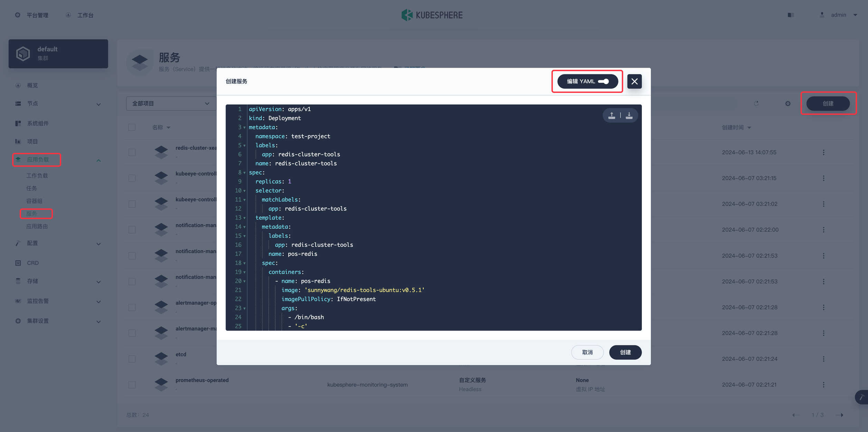The height and width of the screenshot is (432, 868).
Task: Check the prometheus-operated row checkbox
Action: (132, 385)
